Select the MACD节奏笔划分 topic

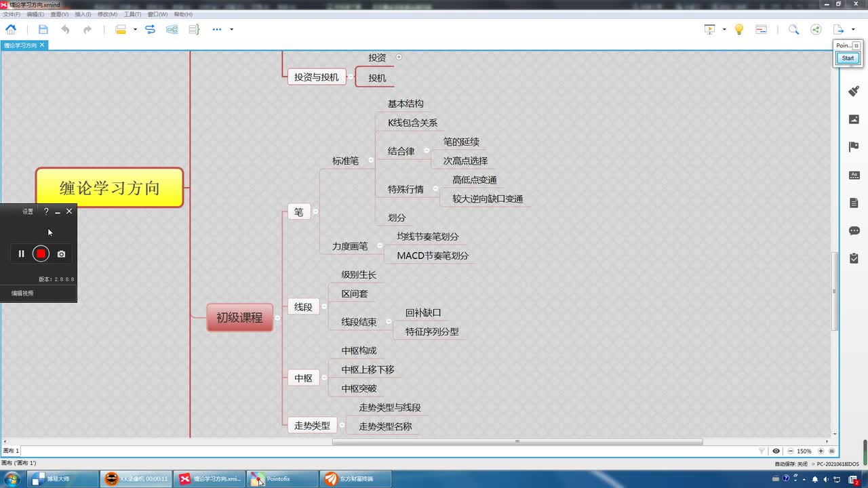[433, 256]
